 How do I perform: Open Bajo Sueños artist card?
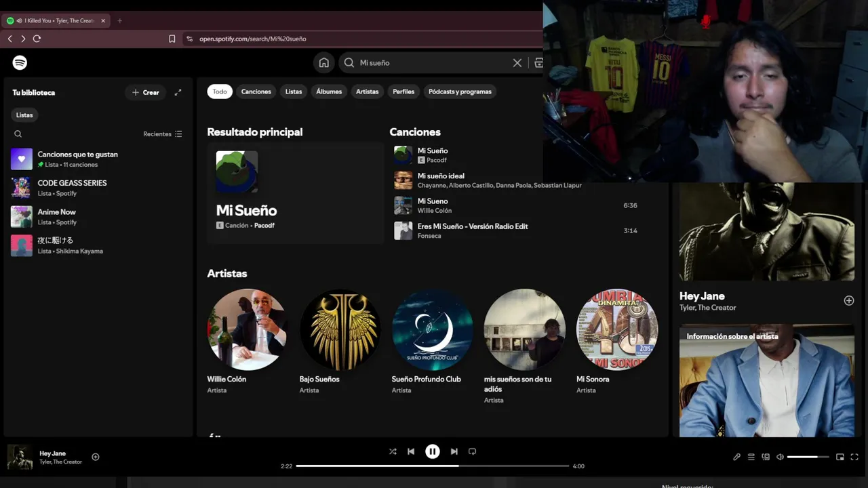pos(340,342)
